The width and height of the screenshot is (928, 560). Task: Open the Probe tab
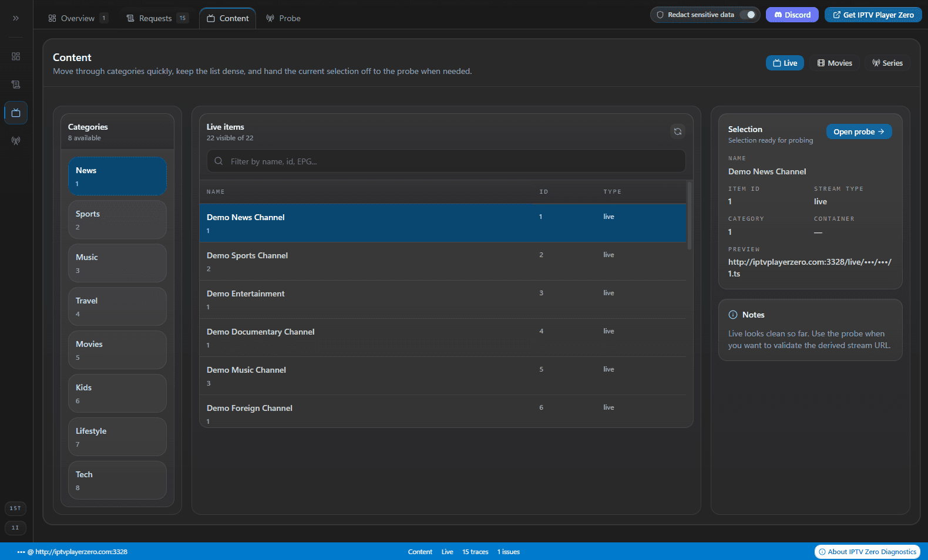pos(283,18)
